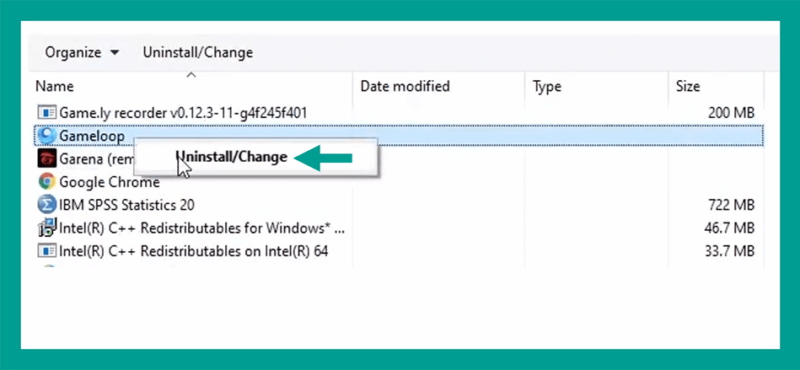Select the Garena red icon

47,158
